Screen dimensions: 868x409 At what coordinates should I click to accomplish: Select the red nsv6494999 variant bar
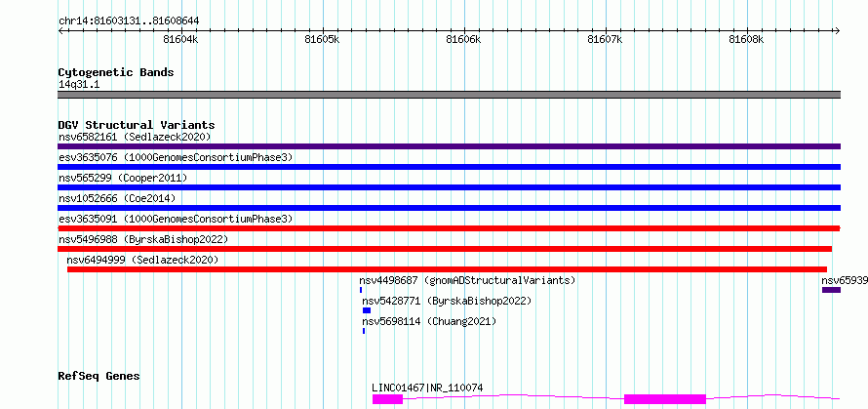tap(448, 269)
